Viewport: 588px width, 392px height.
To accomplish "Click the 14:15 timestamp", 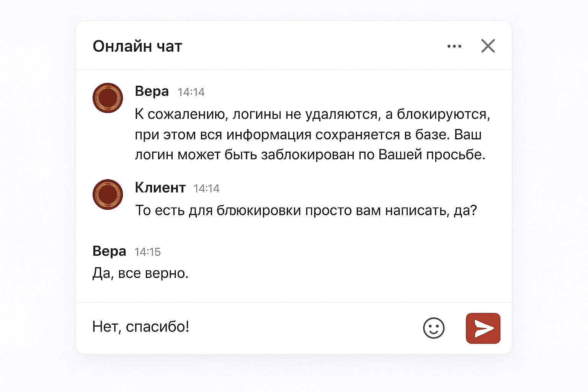I will 147,252.
